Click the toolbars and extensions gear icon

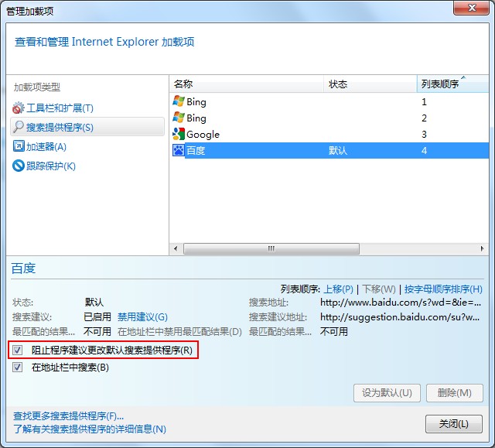click(18, 108)
